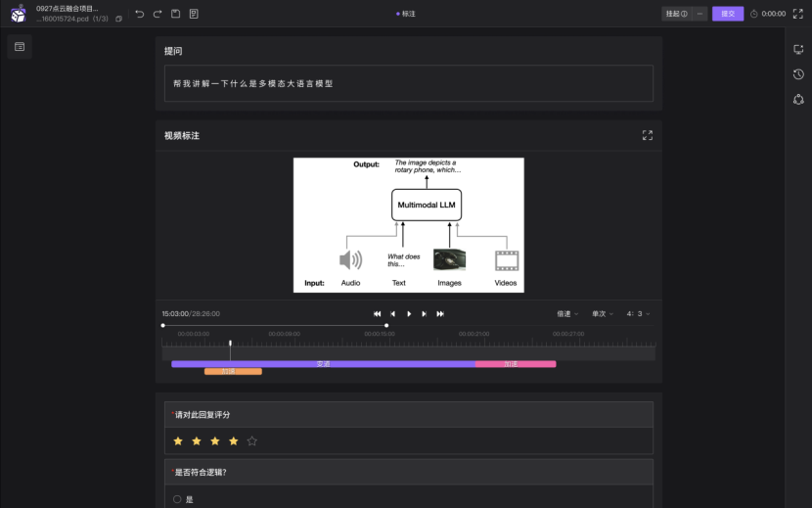Click the 标注 status label in top bar
Screen dimensions: 812x508
coord(405,14)
